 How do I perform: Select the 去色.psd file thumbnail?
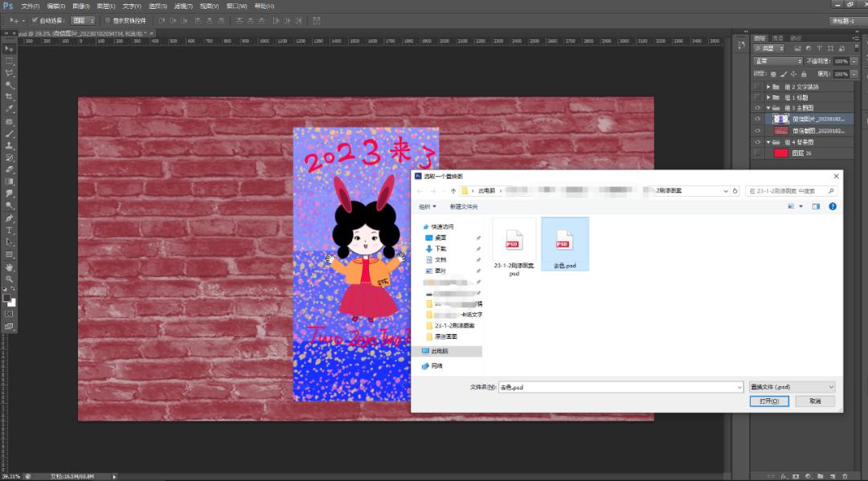pos(565,241)
